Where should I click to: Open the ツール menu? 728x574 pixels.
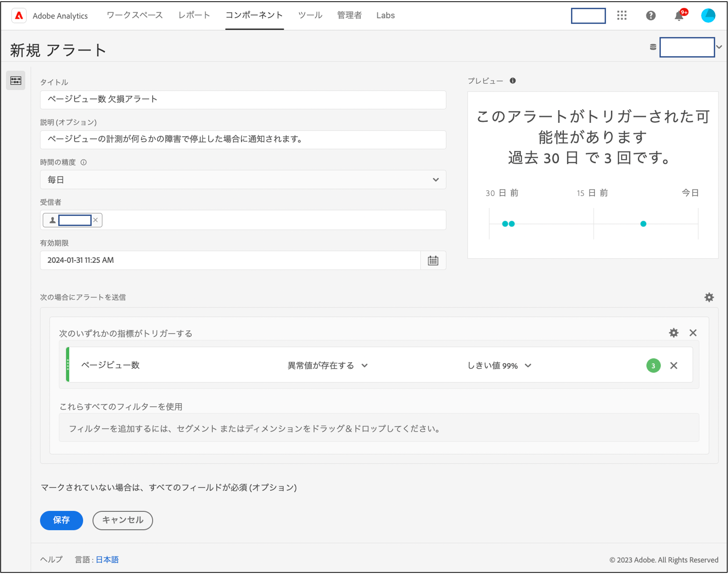coord(310,16)
